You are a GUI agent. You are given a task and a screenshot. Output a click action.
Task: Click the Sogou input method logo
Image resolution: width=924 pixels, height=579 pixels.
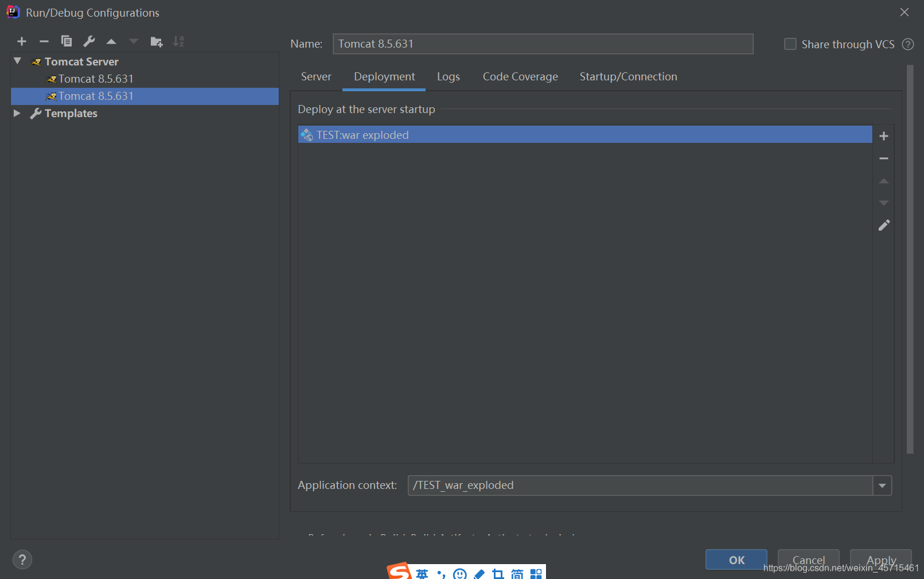click(399, 572)
